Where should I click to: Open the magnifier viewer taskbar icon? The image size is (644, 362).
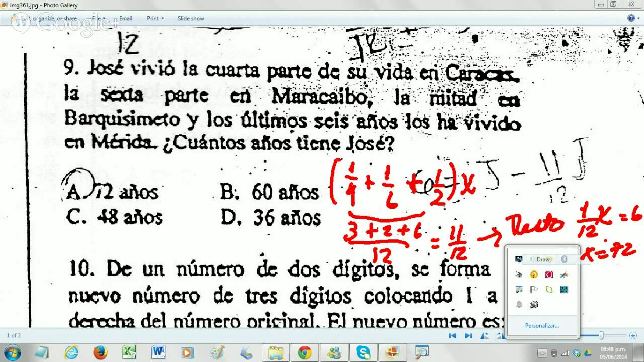tap(421, 353)
